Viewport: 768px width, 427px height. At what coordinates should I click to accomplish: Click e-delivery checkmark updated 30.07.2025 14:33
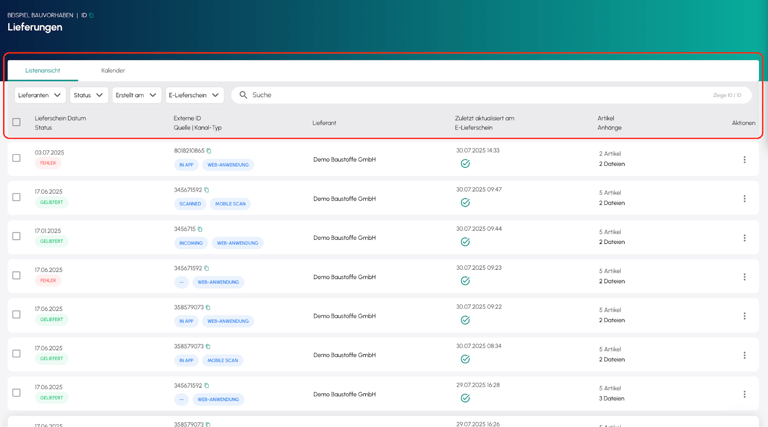[465, 163]
